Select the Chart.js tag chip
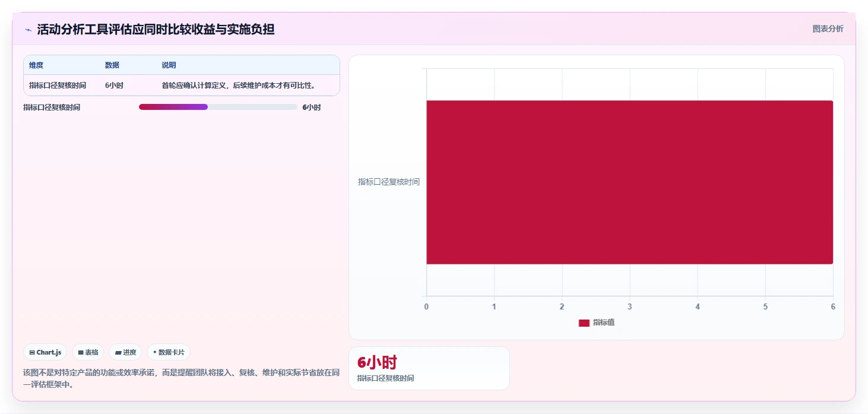This screenshot has width=868, height=414. pyautogui.click(x=46, y=352)
